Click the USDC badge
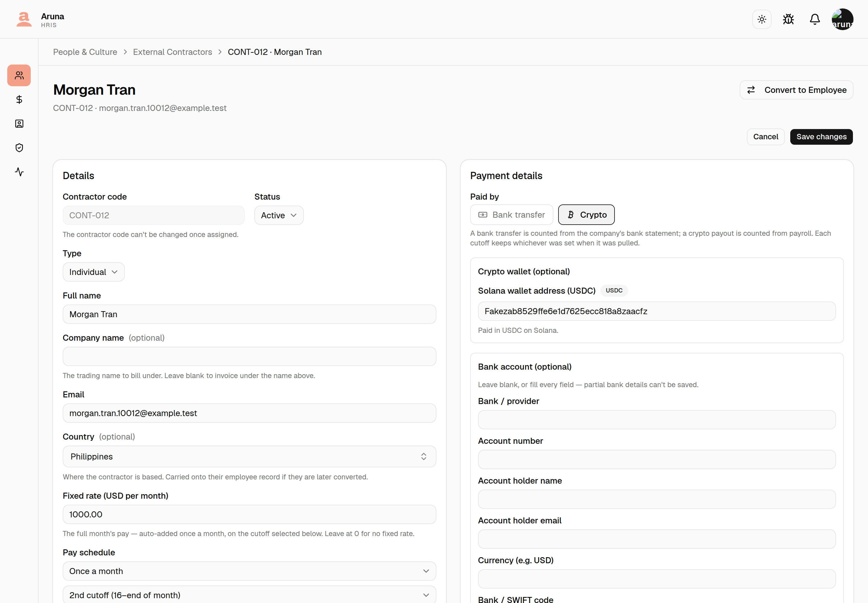The height and width of the screenshot is (603, 868). (x=614, y=291)
